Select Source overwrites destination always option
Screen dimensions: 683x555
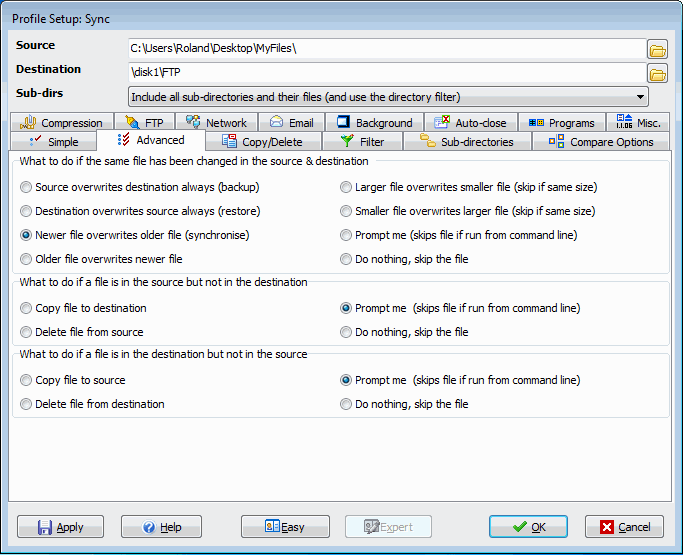click(26, 187)
